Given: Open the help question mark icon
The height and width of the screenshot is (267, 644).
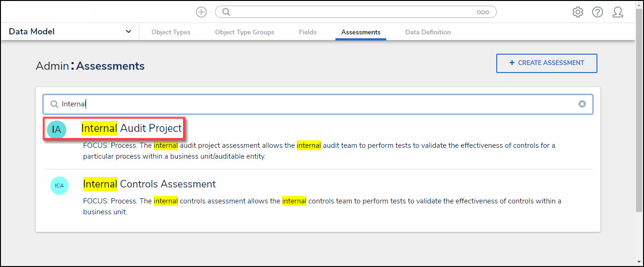Looking at the screenshot, I should 597,12.
